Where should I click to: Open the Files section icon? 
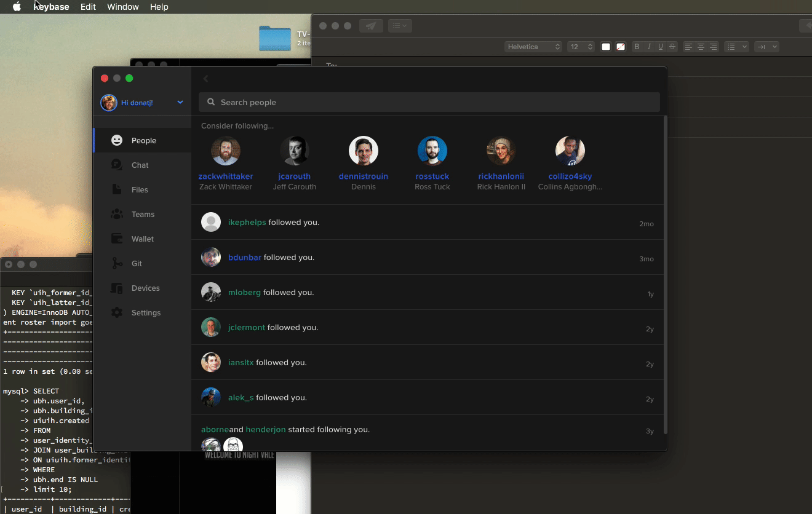click(117, 189)
